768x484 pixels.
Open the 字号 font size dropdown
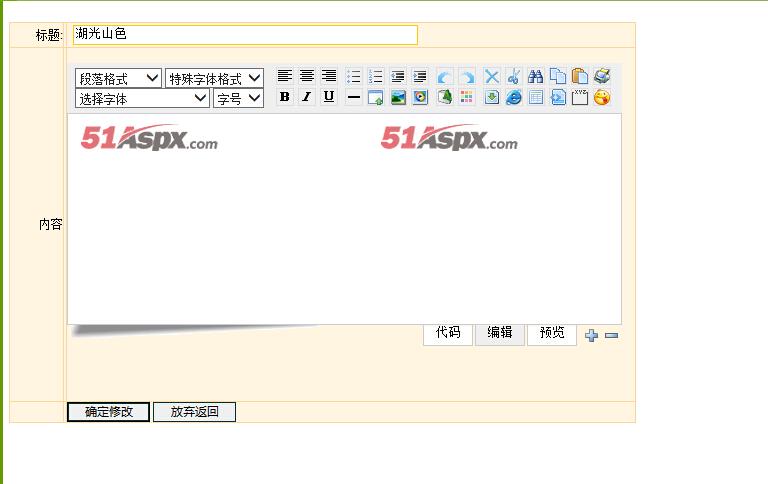[239, 98]
